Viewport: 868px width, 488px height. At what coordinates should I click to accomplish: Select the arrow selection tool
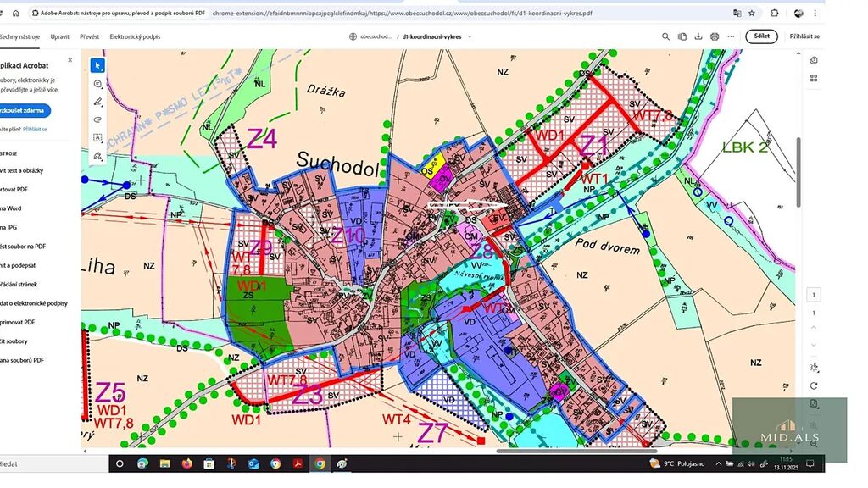tap(98, 65)
